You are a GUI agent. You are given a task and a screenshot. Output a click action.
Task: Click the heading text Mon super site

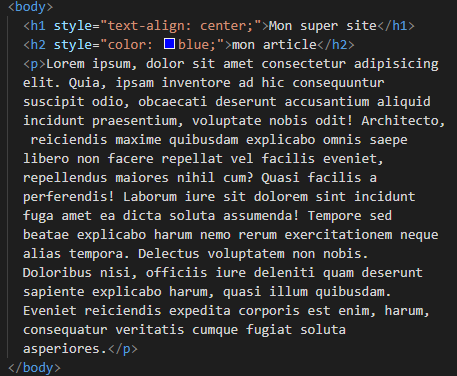coord(323,26)
